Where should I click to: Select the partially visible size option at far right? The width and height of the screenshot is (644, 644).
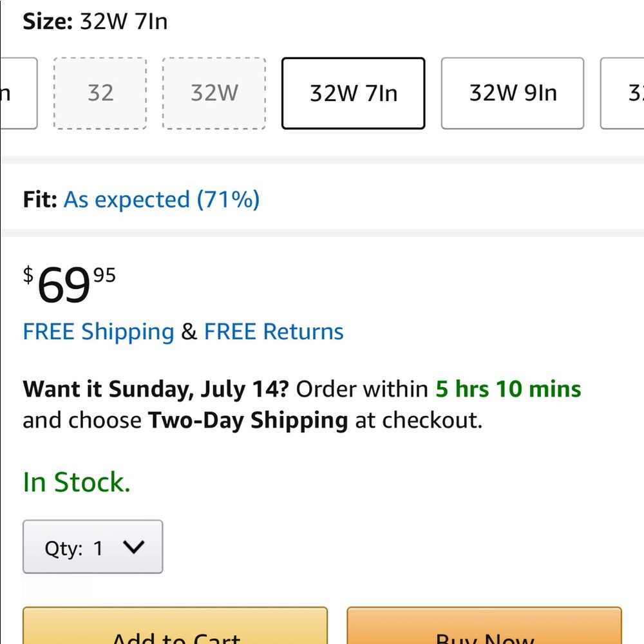click(x=623, y=93)
